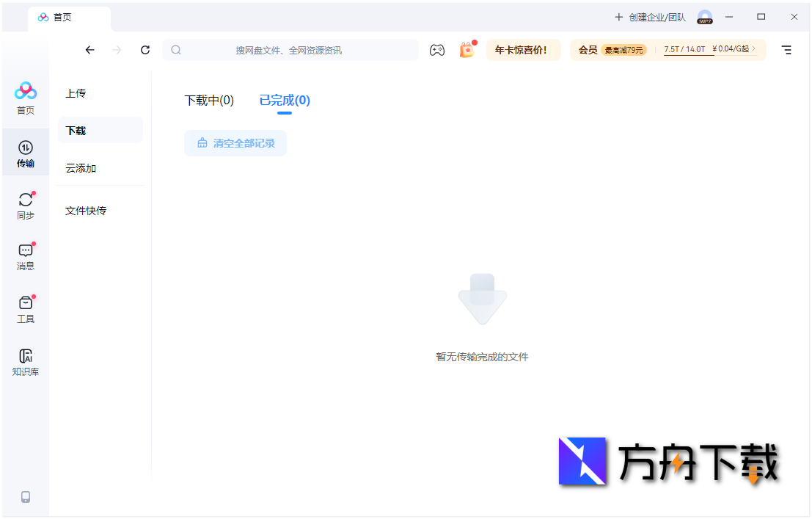Open the gift bag activity icon

[467, 49]
